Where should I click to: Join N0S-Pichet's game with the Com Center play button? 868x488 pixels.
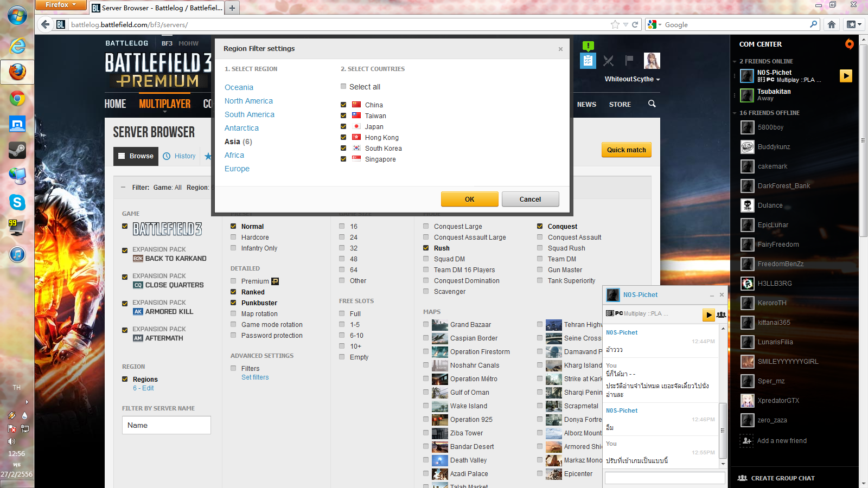[x=846, y=76]
